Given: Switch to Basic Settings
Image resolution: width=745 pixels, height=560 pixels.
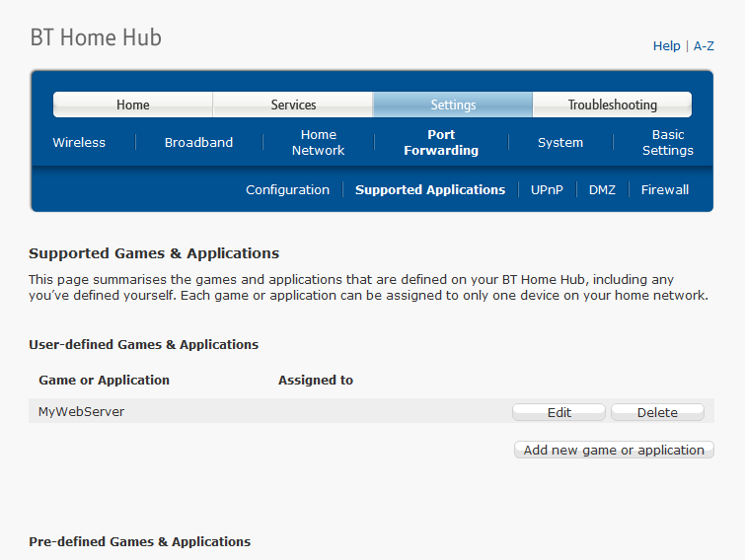Looking at the screenshot, I should [x=667, y=142].
